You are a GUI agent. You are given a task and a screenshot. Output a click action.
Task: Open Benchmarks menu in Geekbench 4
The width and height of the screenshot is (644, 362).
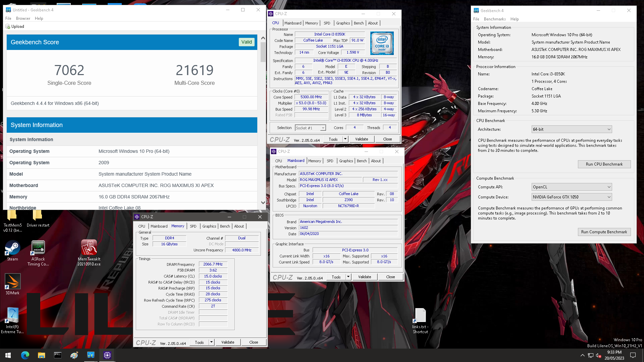[x=495, y=19]
